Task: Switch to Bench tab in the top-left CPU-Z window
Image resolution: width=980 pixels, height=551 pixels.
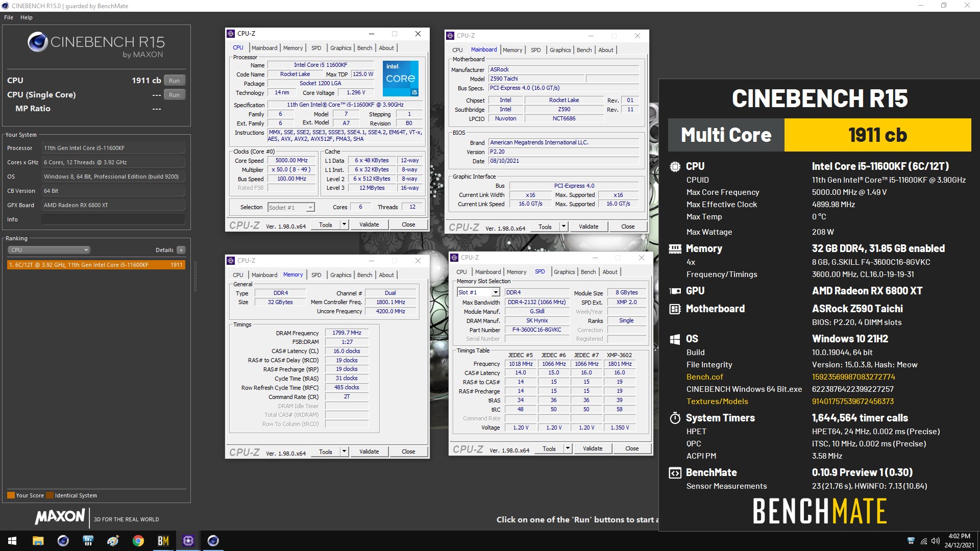Action: [x=364, y=48]
